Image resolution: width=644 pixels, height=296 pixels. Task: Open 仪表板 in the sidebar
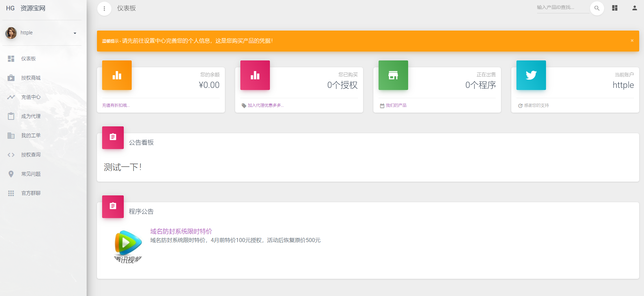point(29,59)
